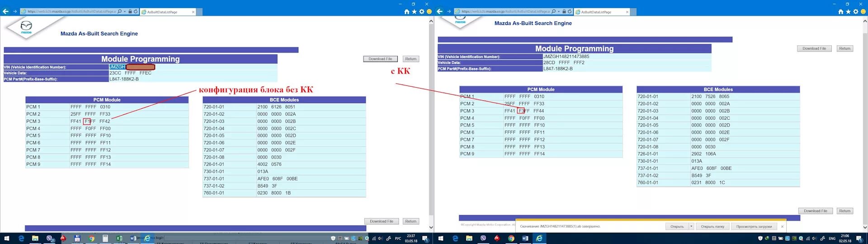Image resolution: width=868 pixels, height=244 pixels.
Task: Open address bar dropdown in right browser
Action: pos(559,11)
